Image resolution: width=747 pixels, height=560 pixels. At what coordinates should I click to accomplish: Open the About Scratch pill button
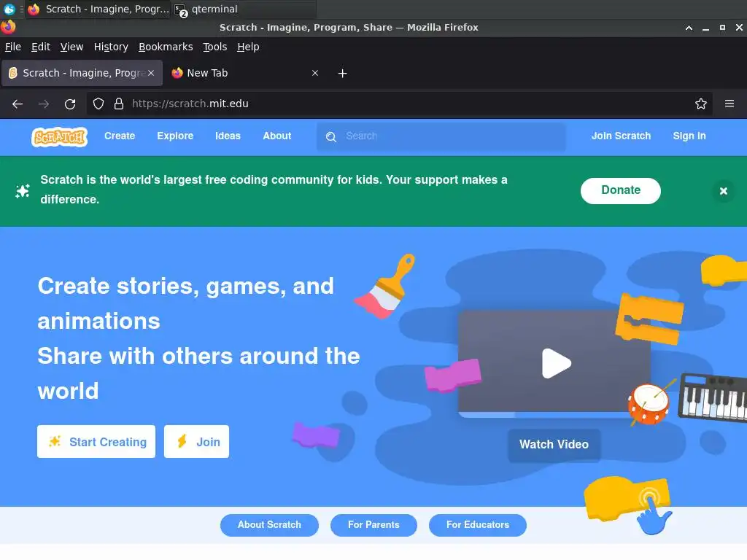click(269, 525)
